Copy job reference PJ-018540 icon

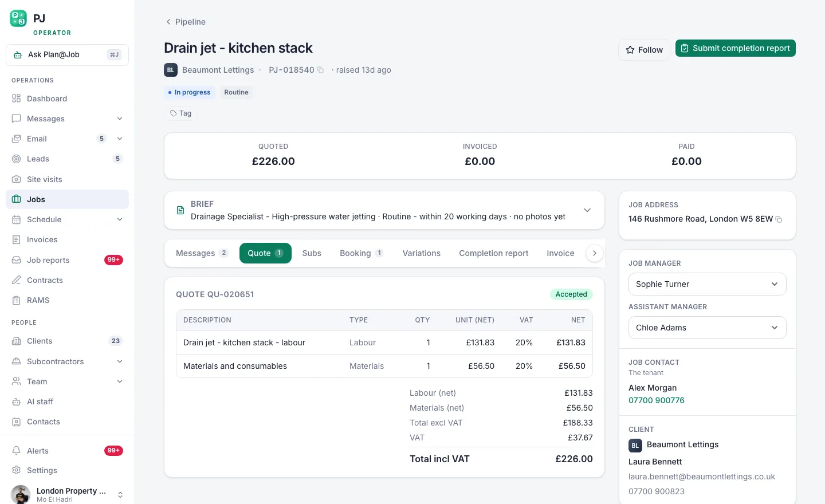(x=320, y=70)
